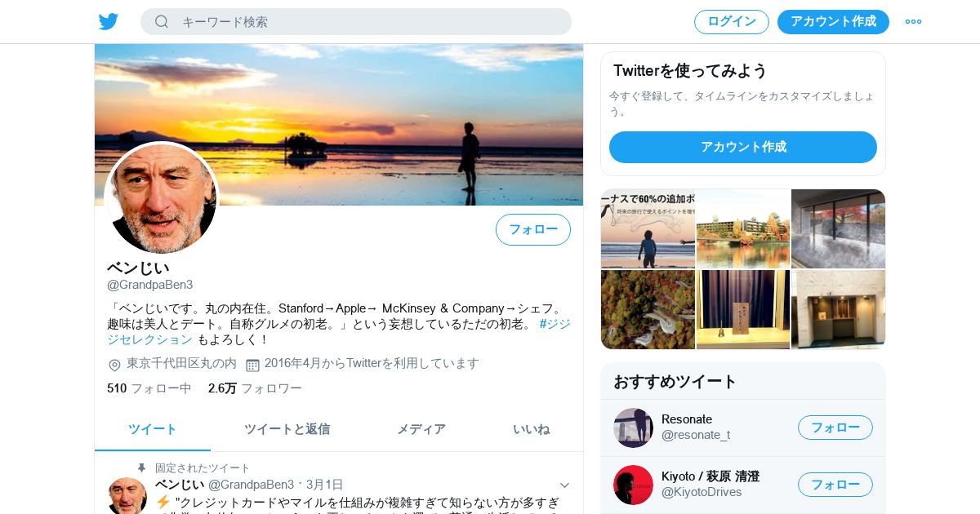The image size is (980, 514).
Task: Open ベンじい's large profile avatar
Action: [162, 198]
